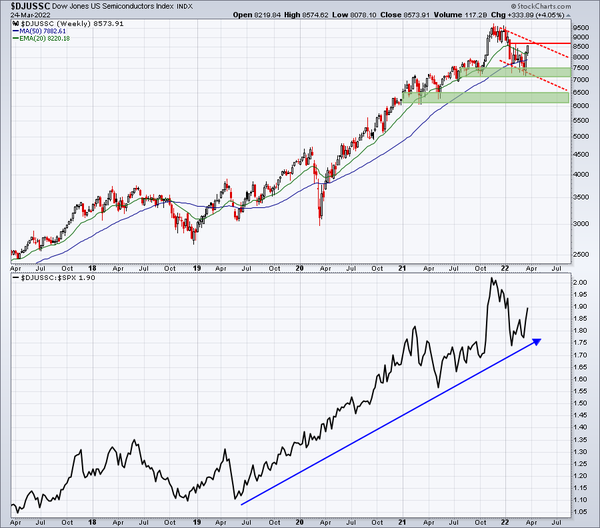Viewport: 600px width, 528px height.
Task: Click the blue line swatch beside MA(50)
Action: coord(16,31)
